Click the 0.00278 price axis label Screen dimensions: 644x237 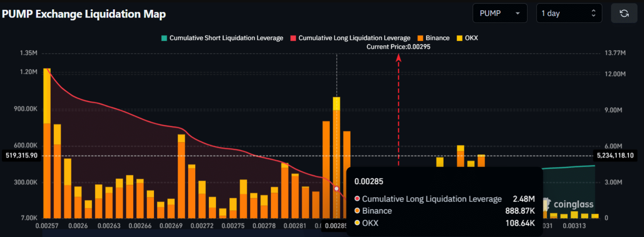264,226
